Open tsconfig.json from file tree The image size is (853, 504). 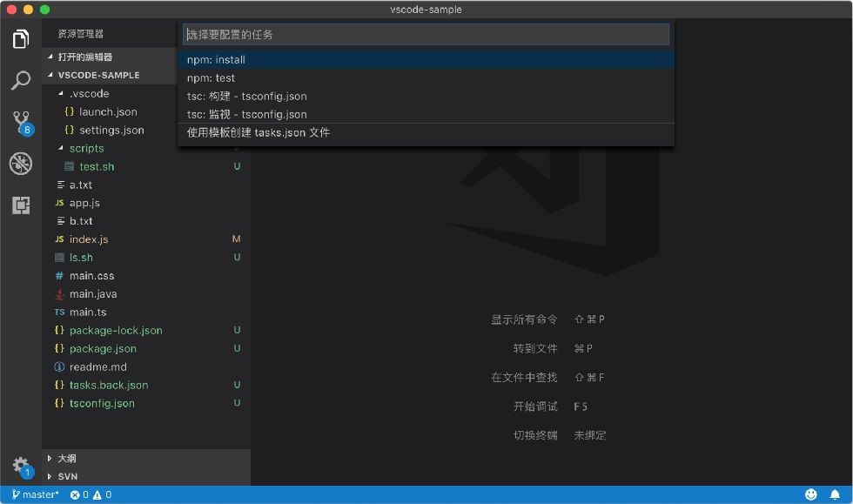click(x=102, y=403)
